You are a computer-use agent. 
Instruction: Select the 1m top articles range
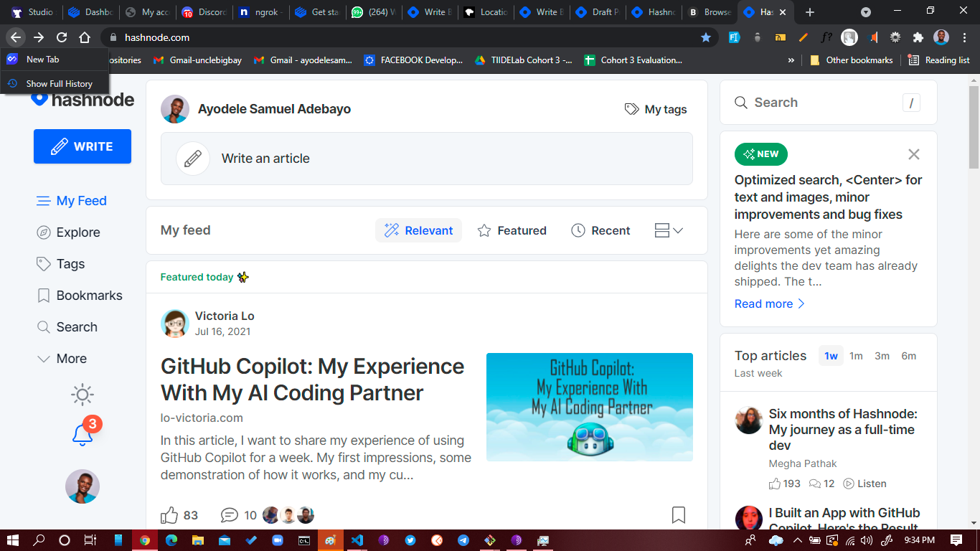tap(856, 356)
